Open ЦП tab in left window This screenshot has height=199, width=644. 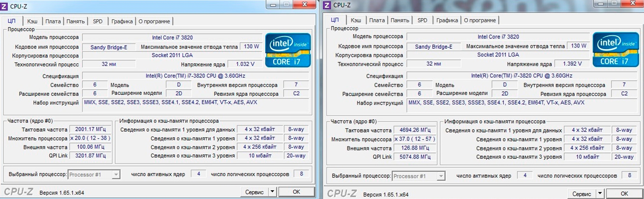[12, 21]
